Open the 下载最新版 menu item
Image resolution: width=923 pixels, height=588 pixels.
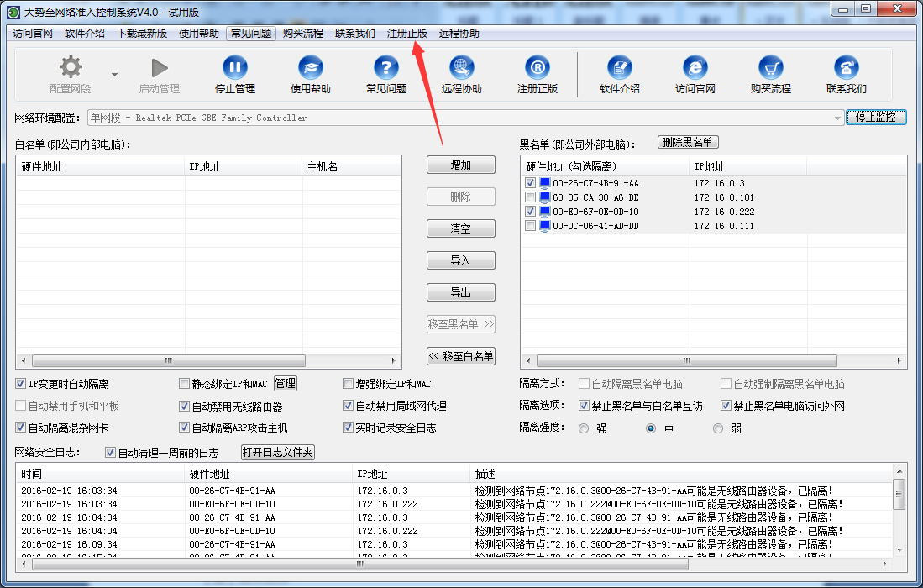[x=142, y=34]
